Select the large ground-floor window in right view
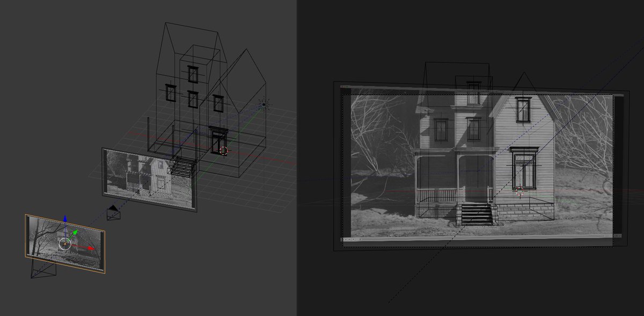The image size is (644, 316). pyautogui.click(x=524, y=167)
